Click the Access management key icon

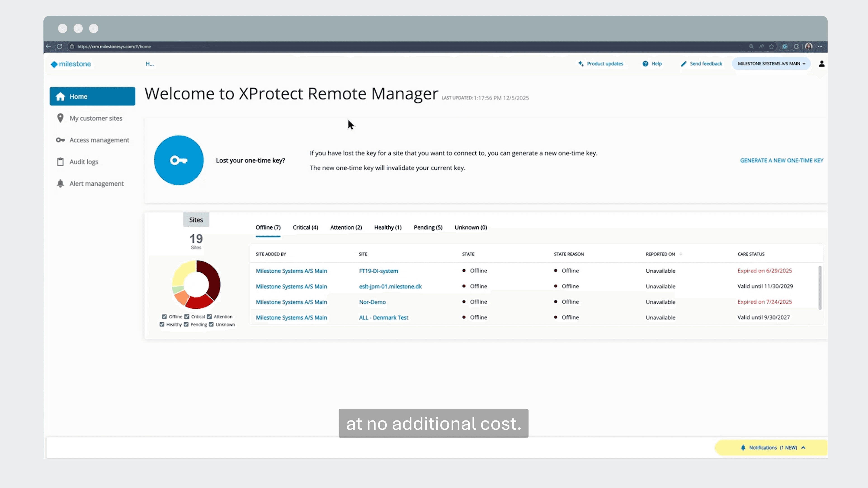(x=60, y=140)
